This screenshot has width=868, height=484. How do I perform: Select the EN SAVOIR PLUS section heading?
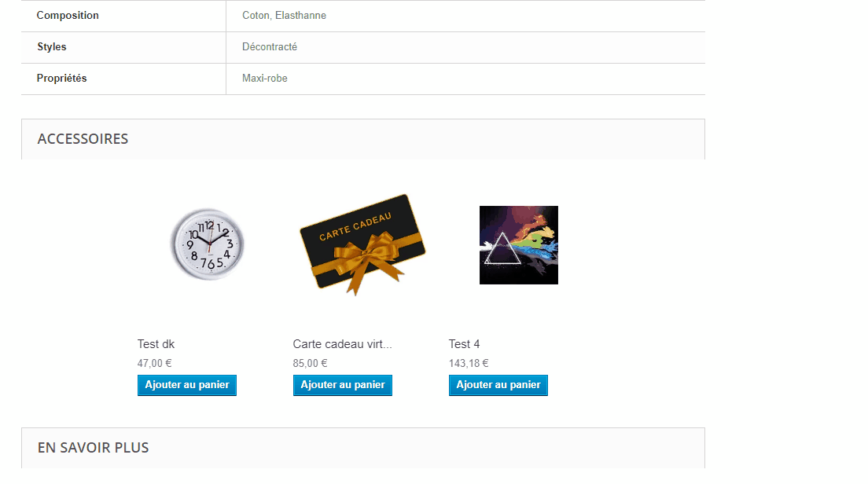click(x=93, y=448)
